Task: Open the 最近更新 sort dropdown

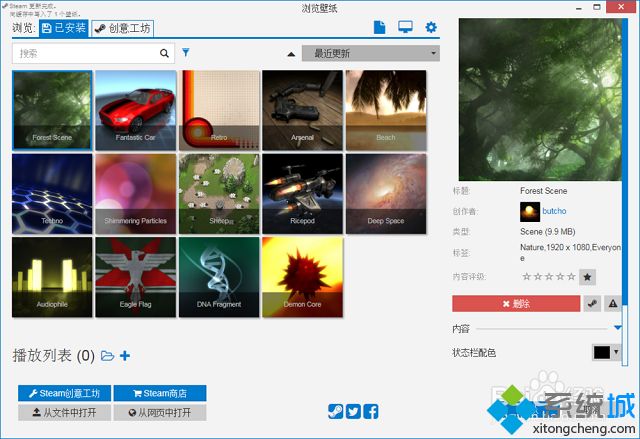Action: [x=371, y=53]
